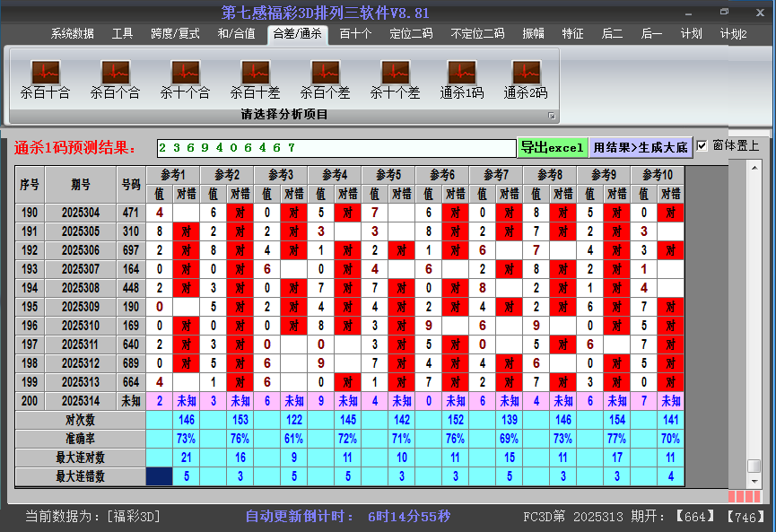Expand the 请选择分析项目 group launcher
Viewport: 776px width, 532px height.
(x=552, y=116)
